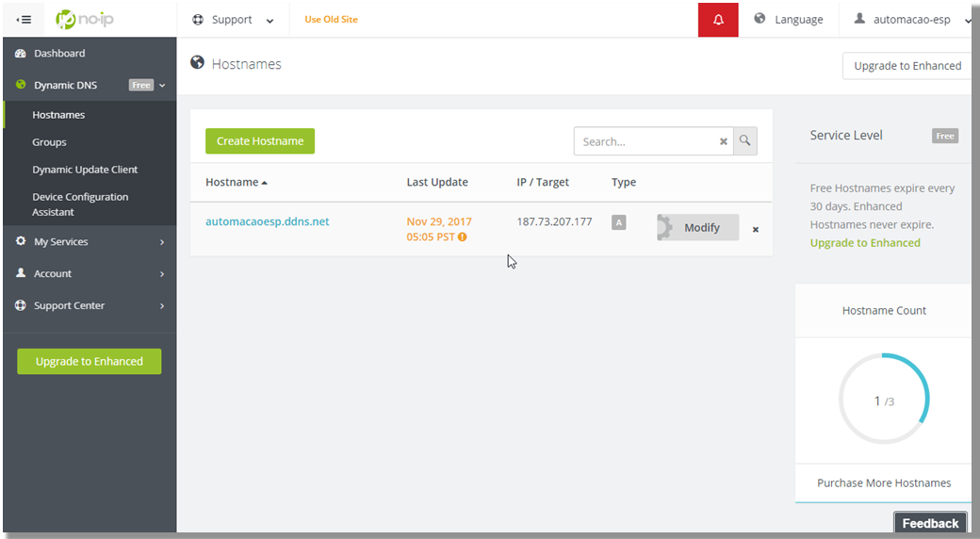The image size is (980, 539).
Task: Click the Nov 29, 2017 update date
Action: click(x=439, y=221)
